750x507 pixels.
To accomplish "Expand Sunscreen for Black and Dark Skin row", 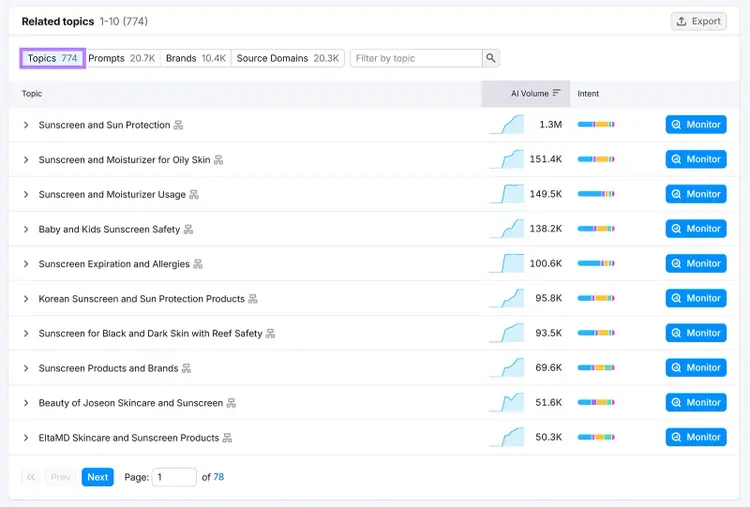I will [x=26, y=333].
